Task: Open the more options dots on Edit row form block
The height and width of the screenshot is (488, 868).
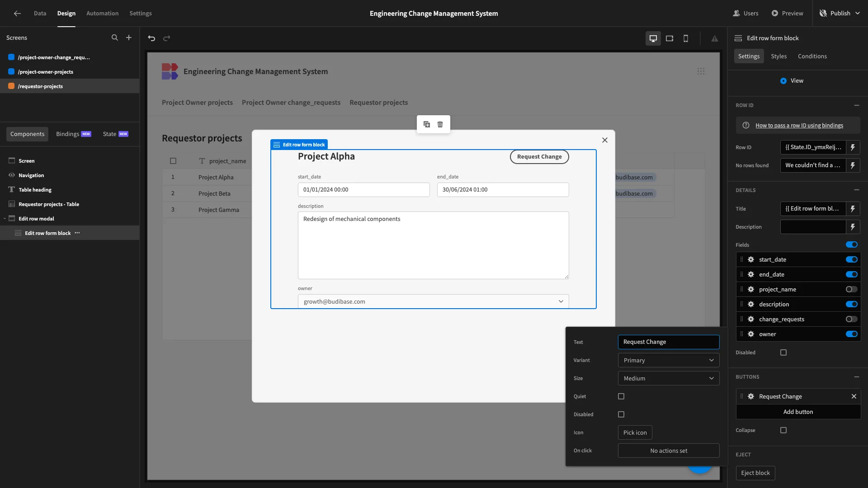Action: click(x=77, y=233)
